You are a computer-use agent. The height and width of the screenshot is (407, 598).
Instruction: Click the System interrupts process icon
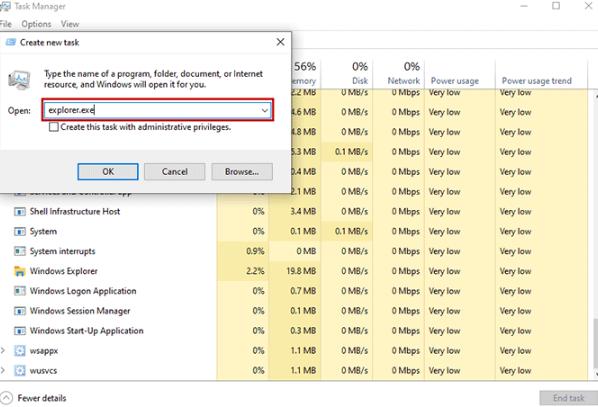[19, 251]
